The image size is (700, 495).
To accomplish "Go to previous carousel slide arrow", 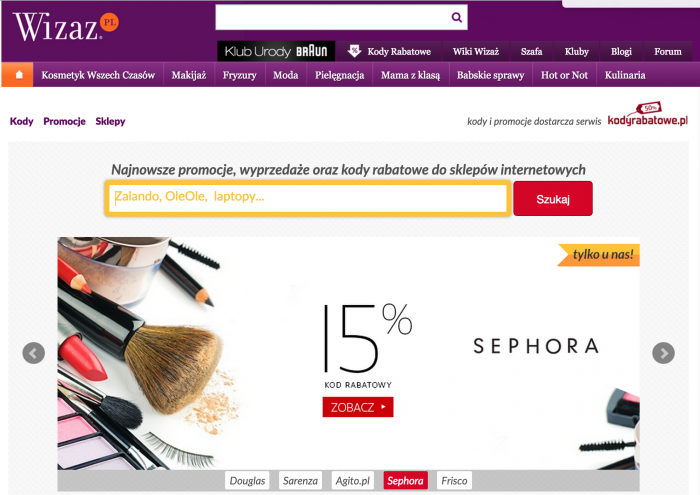I will point(33,353).
